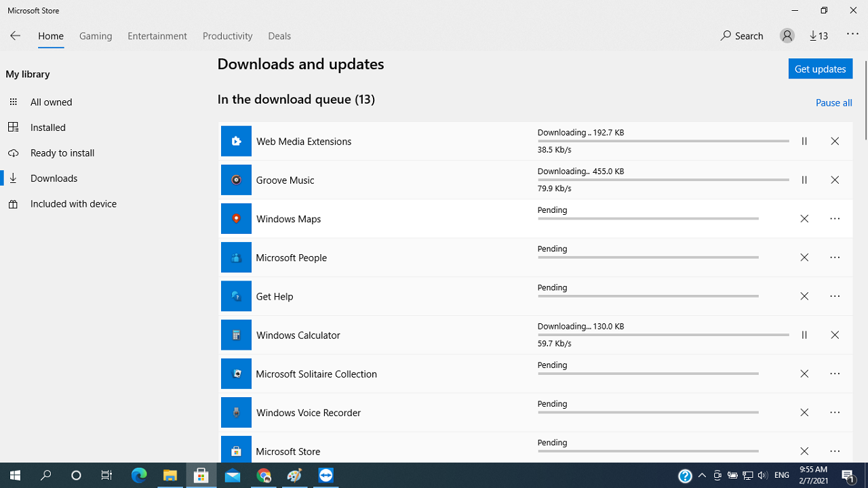Cancel the Microsoft Store pending download

click(x=804, y=451)
